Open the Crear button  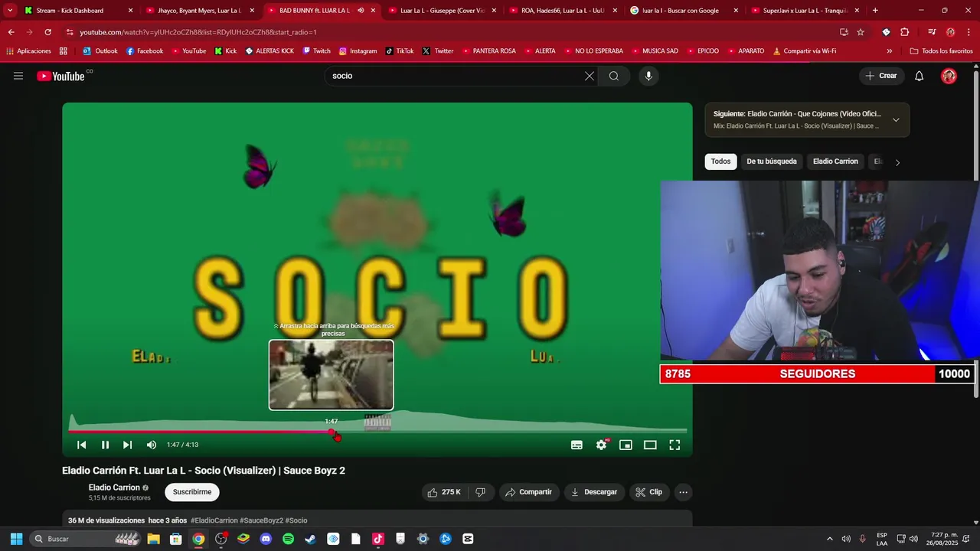881,76
